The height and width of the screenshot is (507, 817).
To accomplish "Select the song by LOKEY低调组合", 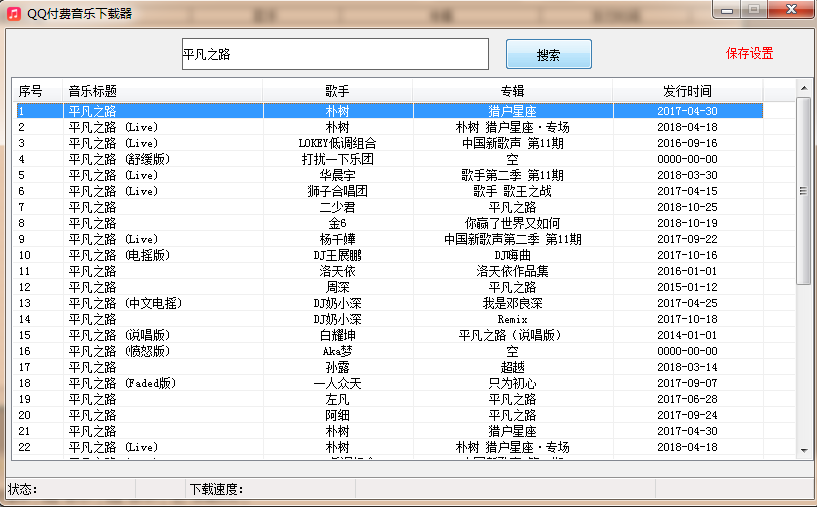I will pos(388,143).
